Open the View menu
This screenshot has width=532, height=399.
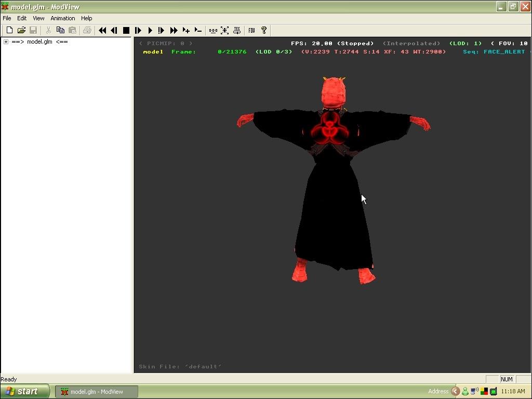tap(38, 18)
